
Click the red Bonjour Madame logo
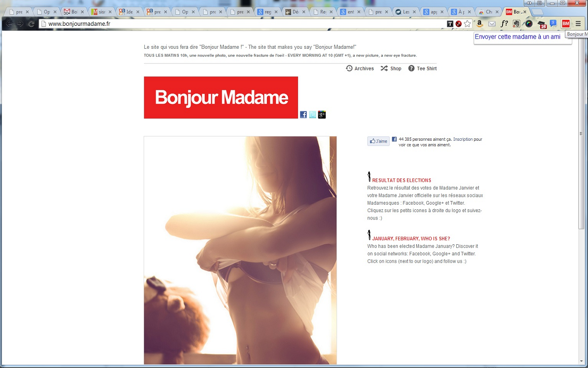221,98
